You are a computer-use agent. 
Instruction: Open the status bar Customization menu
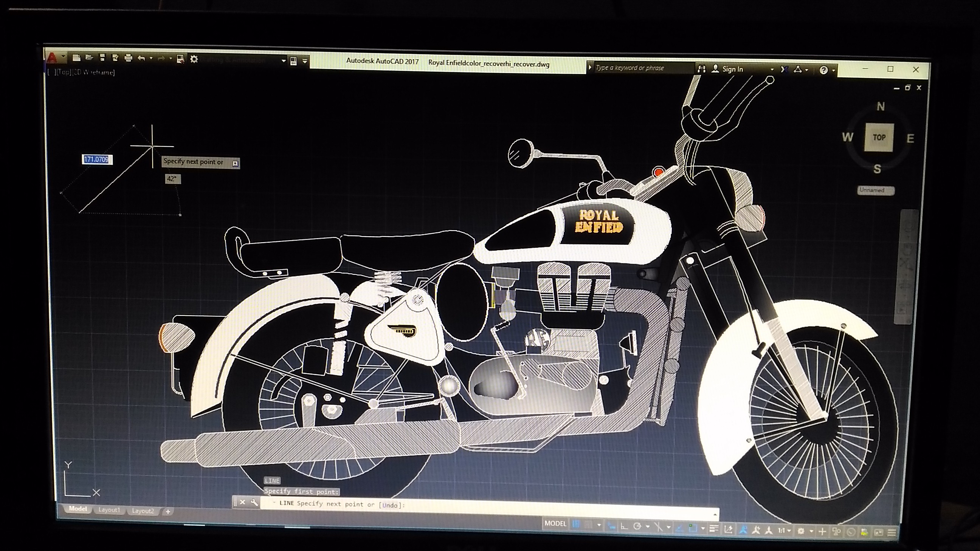pyautogui.click(x=892, y=533)
